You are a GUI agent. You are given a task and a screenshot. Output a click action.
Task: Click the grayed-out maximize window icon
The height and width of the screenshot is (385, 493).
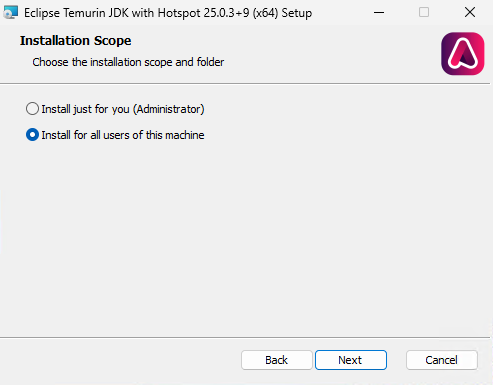424,13
